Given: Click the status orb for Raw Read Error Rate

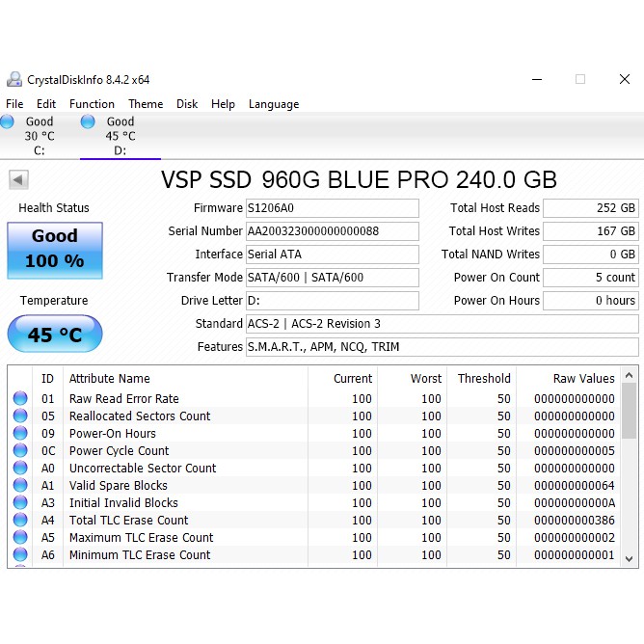Looking at the screenshot, I should 20,399.
